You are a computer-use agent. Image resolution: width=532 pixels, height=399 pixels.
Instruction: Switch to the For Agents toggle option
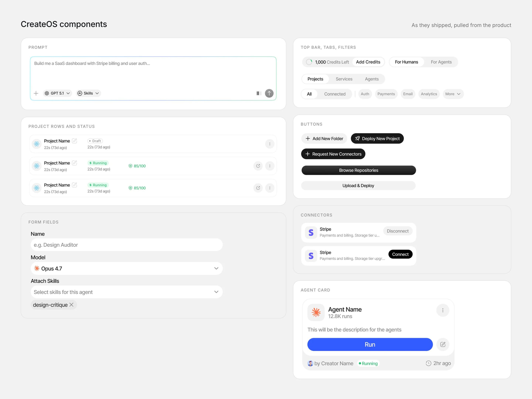pos(441,62)
